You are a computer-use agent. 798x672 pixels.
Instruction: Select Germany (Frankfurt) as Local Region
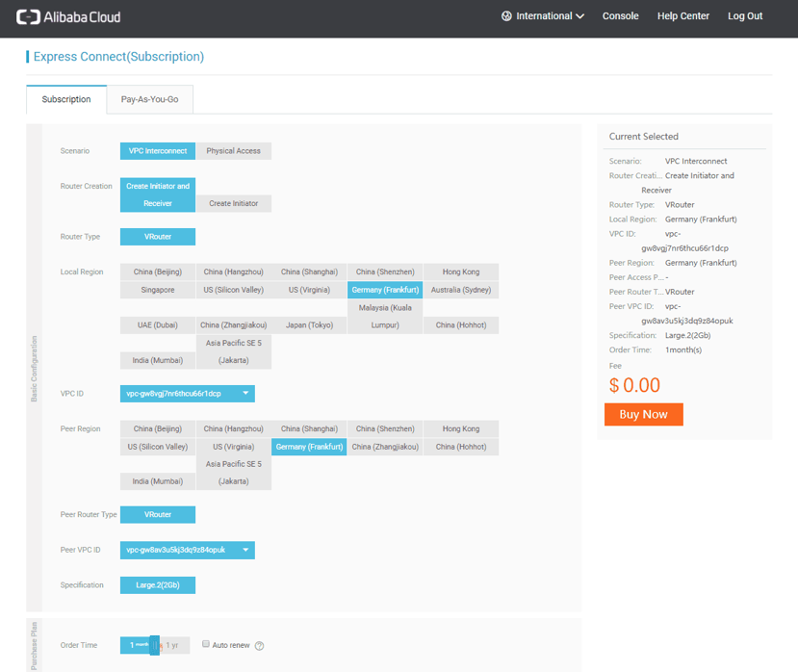click(x=385, y=290)
